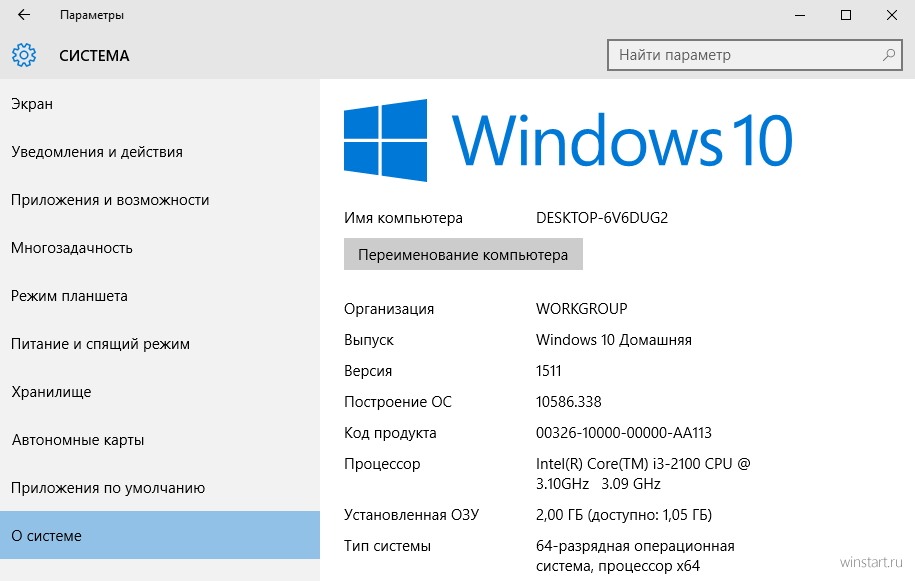Maximize the Settings window
This screenshot has height=581, width=915.
[x=846, y=15]
